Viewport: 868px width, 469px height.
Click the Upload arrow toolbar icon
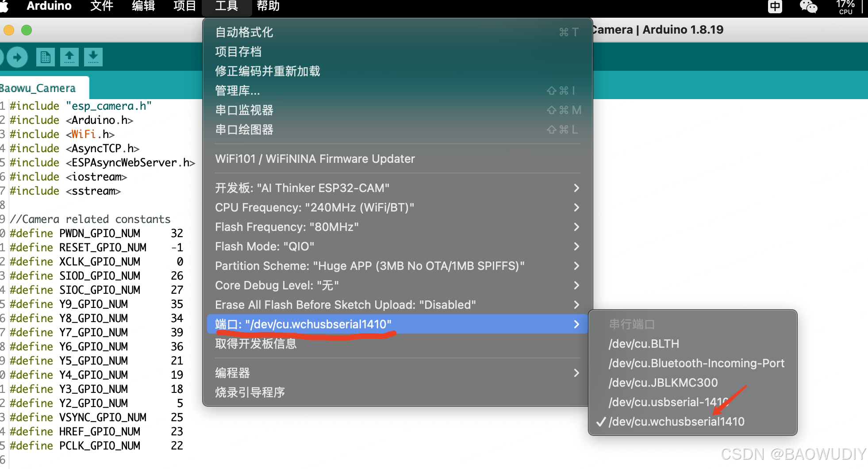click(x=17, y=57)
